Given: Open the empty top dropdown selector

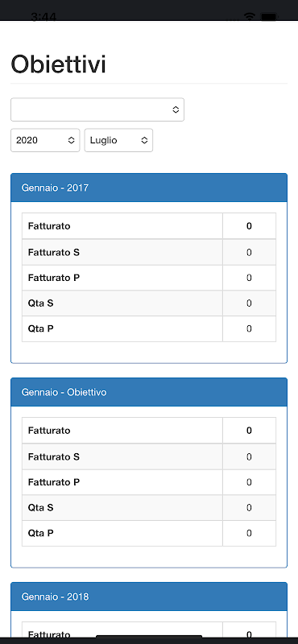Looking at the screenshot, I should [x=97, y=109].
